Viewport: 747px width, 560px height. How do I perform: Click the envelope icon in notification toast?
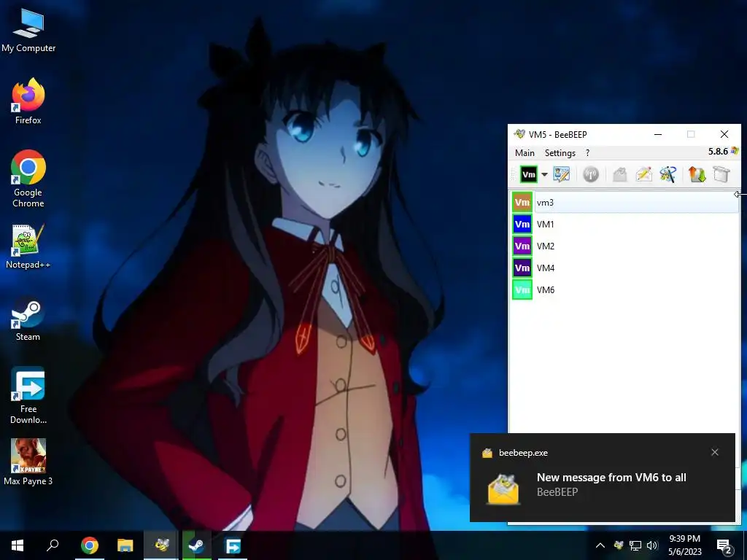(x=503, y=489)
